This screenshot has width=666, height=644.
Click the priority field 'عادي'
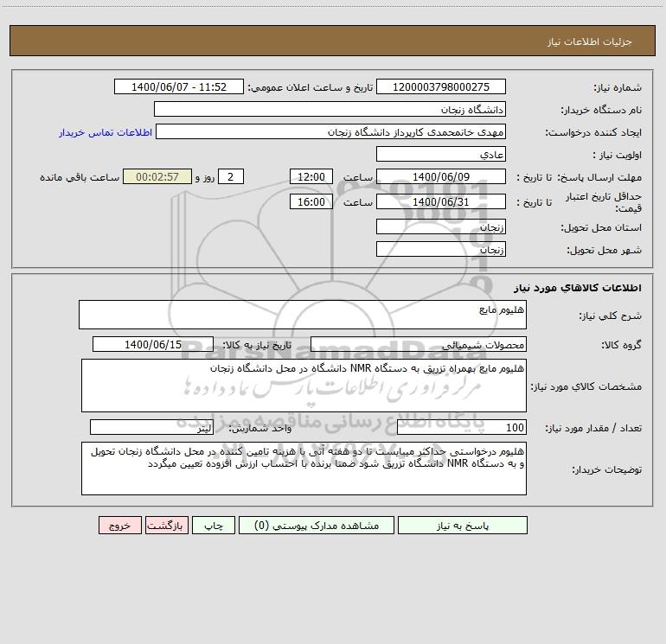pos(441,154)
